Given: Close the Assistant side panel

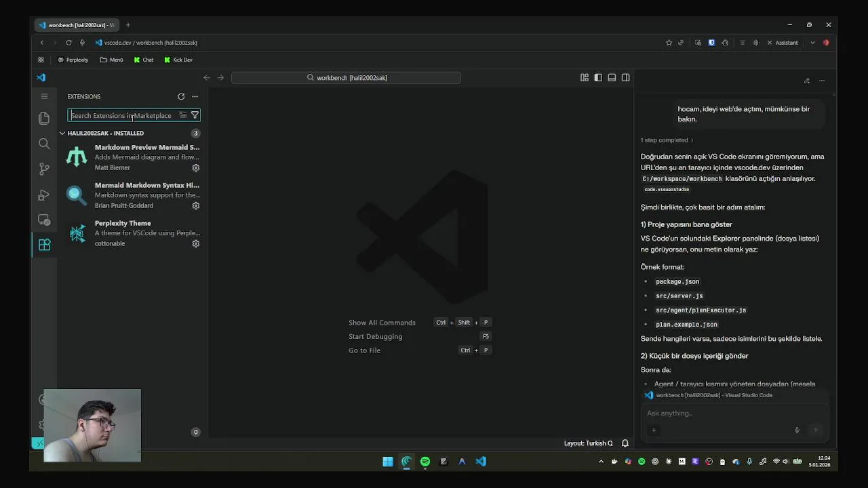Looking at the screenshot, I should (769, 43).
